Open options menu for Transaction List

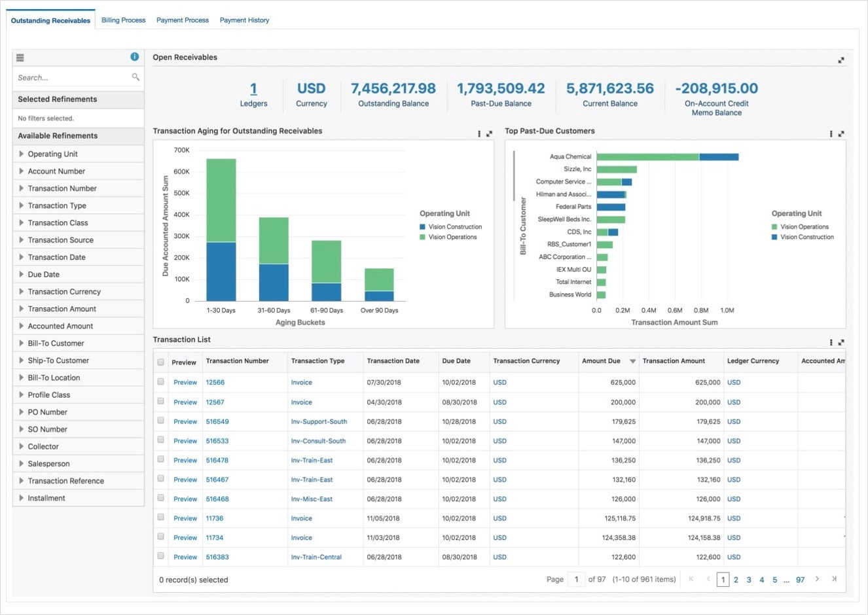pos(831,342)
